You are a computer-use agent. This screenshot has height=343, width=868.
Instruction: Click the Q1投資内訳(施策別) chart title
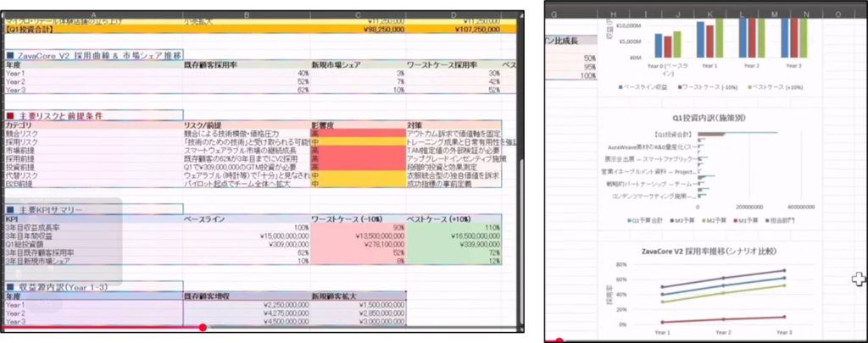[x=704, y=119]
